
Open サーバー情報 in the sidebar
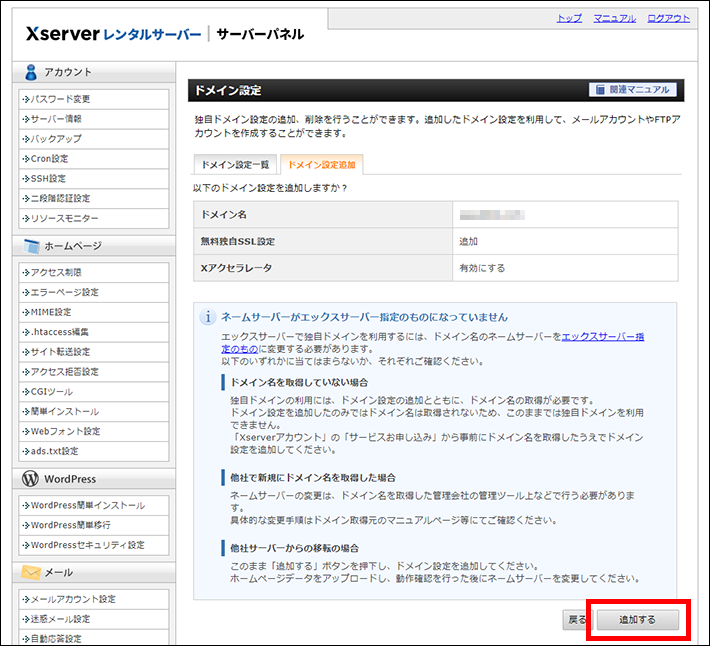[94, 119]
